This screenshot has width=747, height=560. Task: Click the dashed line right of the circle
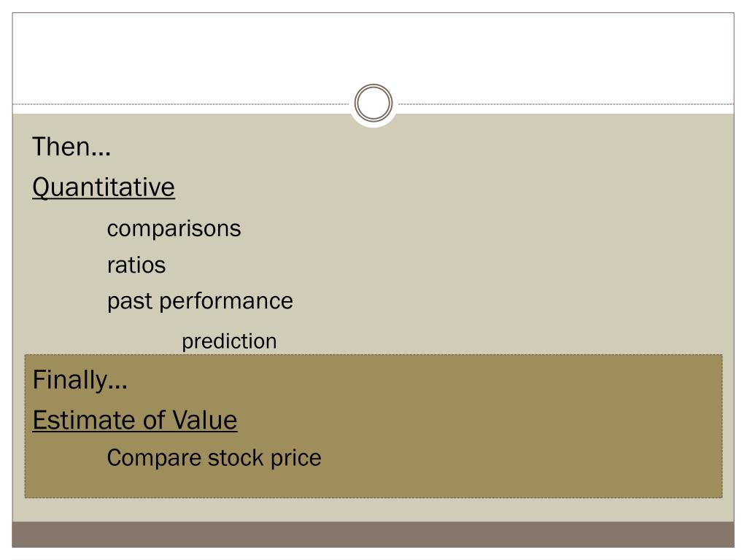(566, 104)
